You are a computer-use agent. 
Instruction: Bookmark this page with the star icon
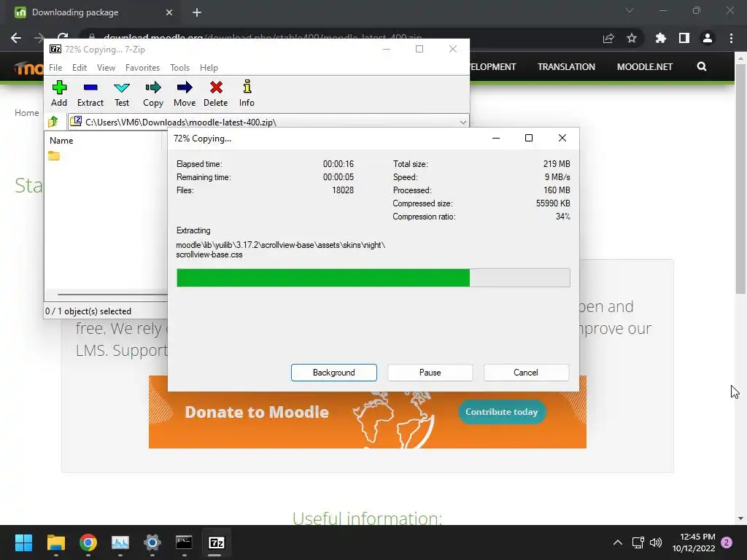(632, 38)
